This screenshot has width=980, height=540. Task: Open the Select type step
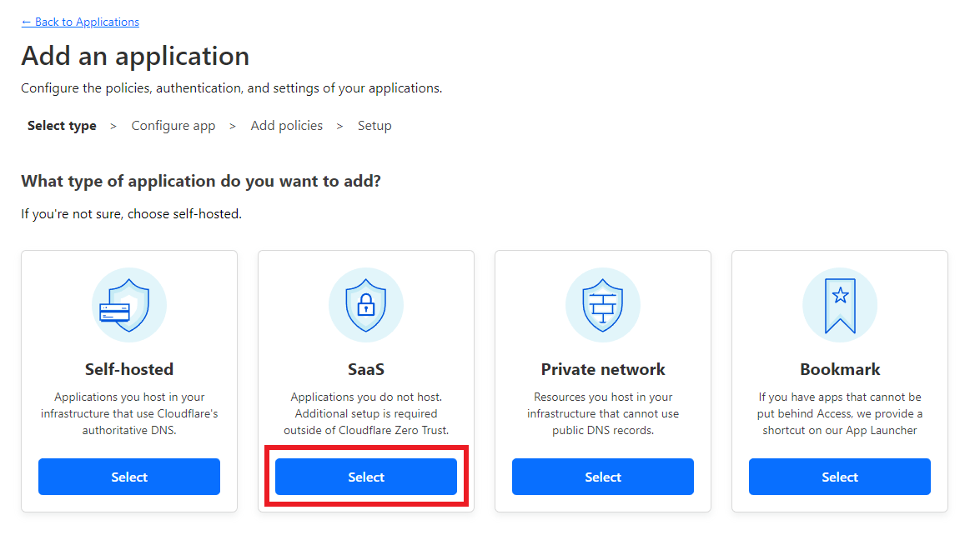click(62, 125)
